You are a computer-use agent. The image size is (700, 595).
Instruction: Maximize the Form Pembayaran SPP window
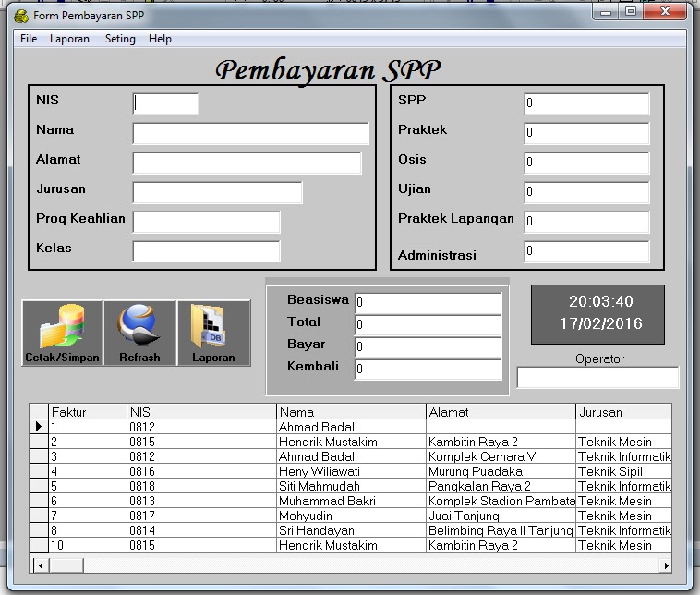pyautogui.click(x=631, y=12)
